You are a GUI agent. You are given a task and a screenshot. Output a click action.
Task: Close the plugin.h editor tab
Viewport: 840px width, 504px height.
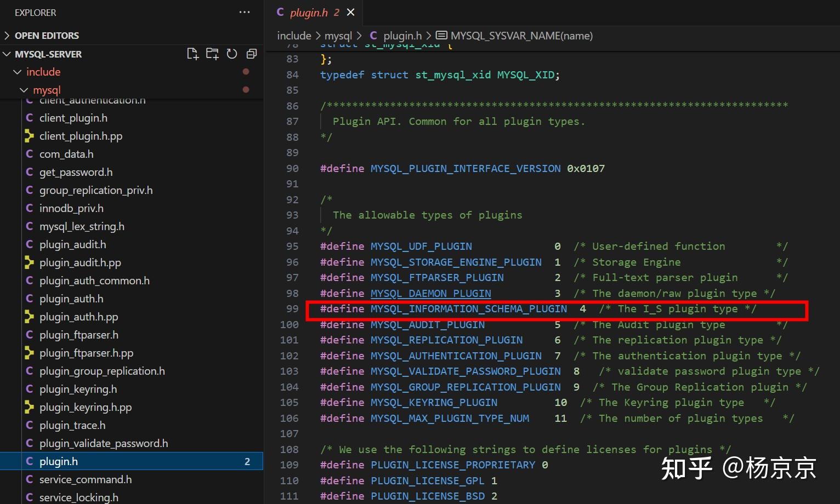pos(351,12)
